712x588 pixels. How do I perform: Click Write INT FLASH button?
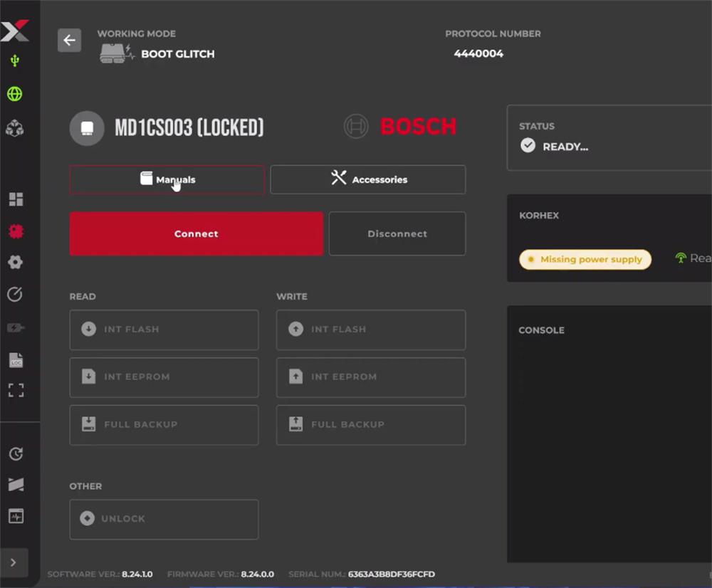click(371, 330)
